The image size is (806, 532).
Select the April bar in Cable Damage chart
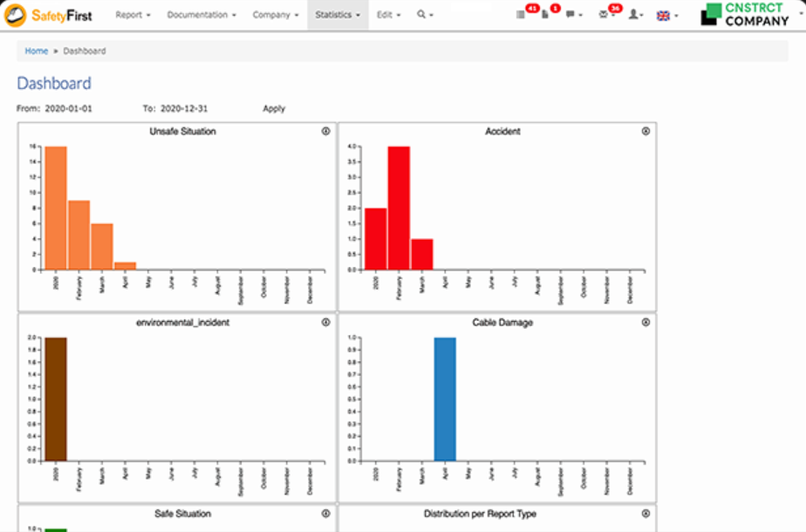point(445,397)
